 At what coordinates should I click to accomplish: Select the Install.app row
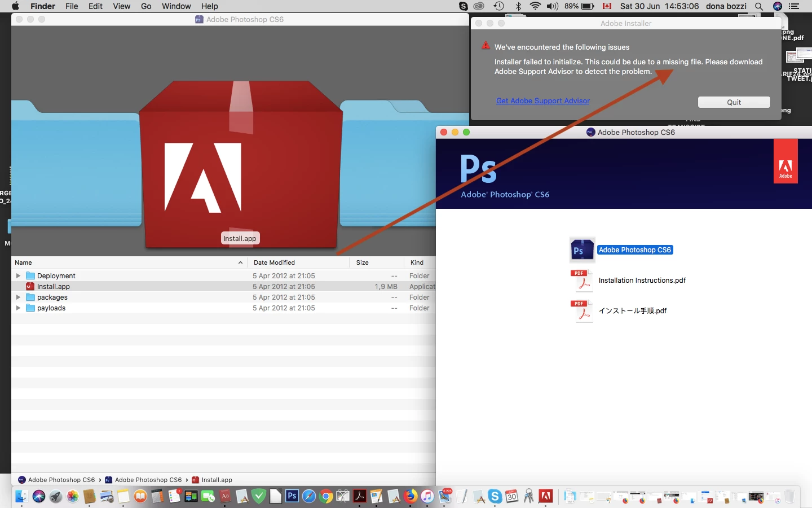pyautogui.click(x=223, y=287)
